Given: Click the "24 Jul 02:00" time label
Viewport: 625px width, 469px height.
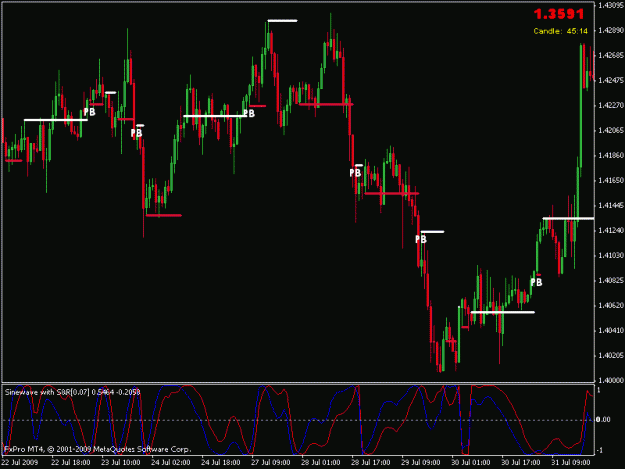Looking at the screenshot, I should pos(171,463).
